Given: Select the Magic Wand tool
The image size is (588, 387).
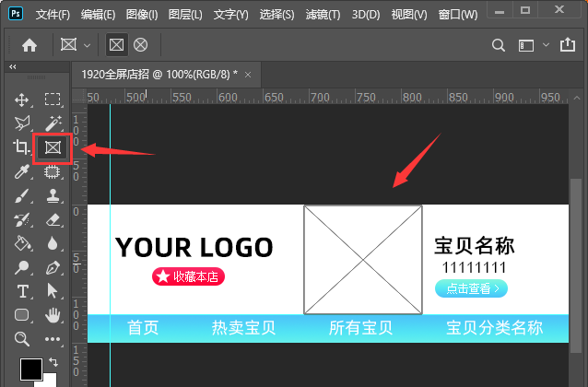Looking at the screenshot, I should point(53,123).
